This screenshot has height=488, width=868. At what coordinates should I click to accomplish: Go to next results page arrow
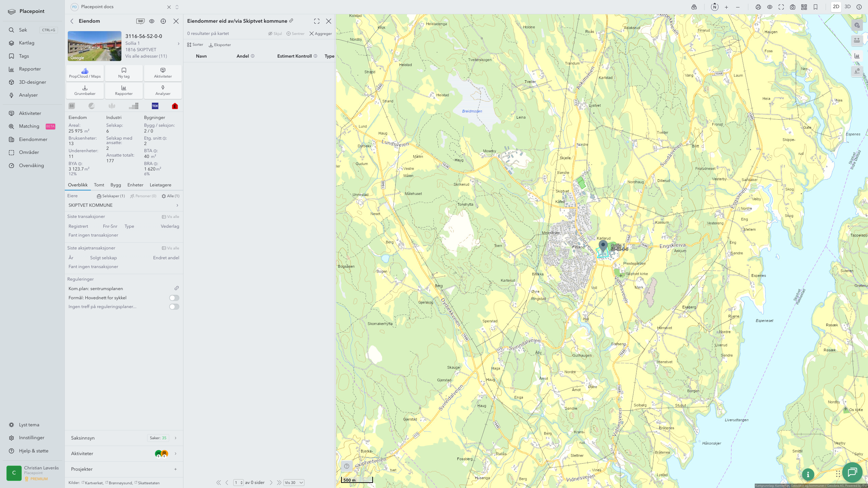[x=271, y=483]
